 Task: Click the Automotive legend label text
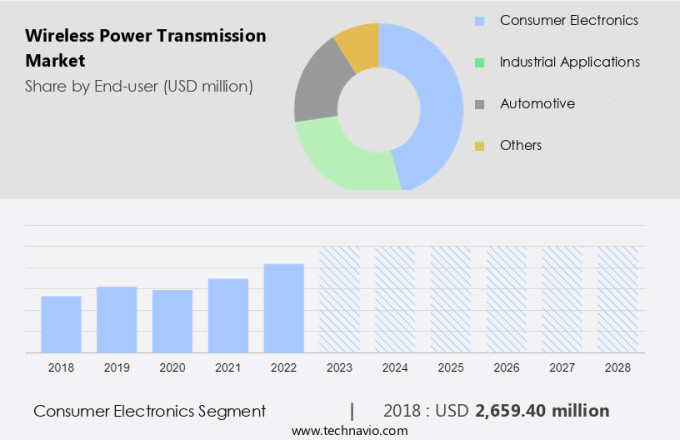(x=537, y=104)
